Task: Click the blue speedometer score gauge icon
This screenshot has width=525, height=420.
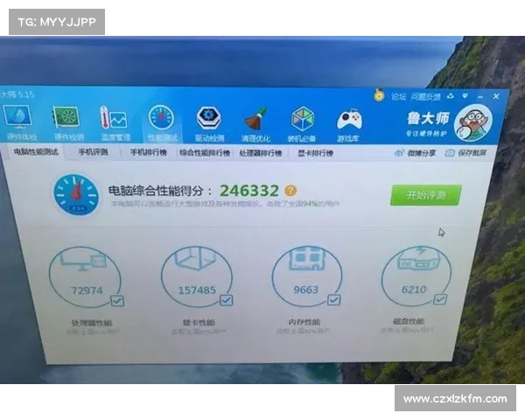Action: [76, 194]
